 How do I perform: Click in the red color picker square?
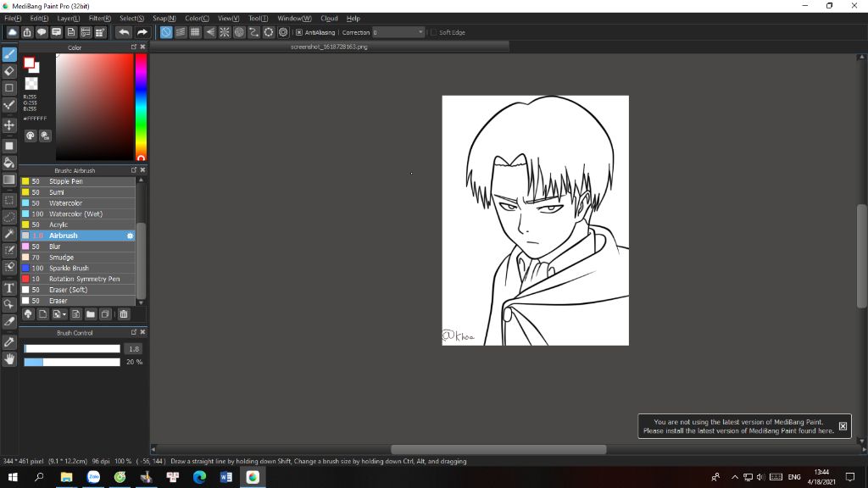95,107
